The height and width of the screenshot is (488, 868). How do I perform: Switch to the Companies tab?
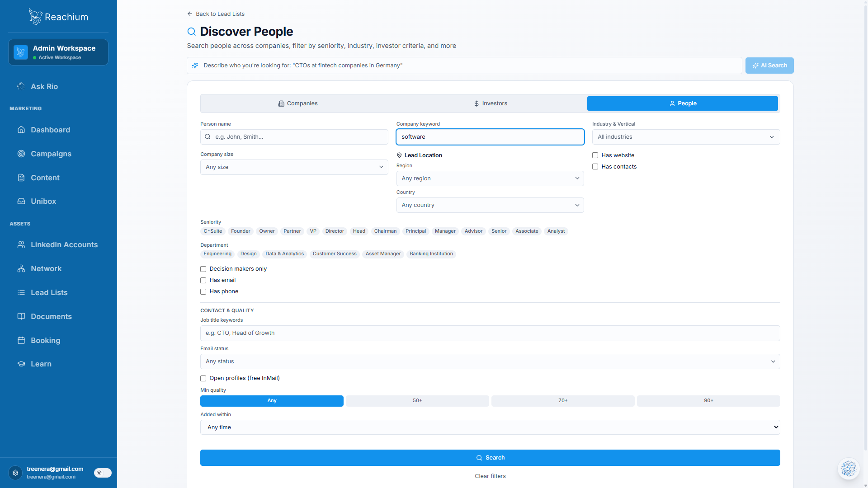click(298, 103)
